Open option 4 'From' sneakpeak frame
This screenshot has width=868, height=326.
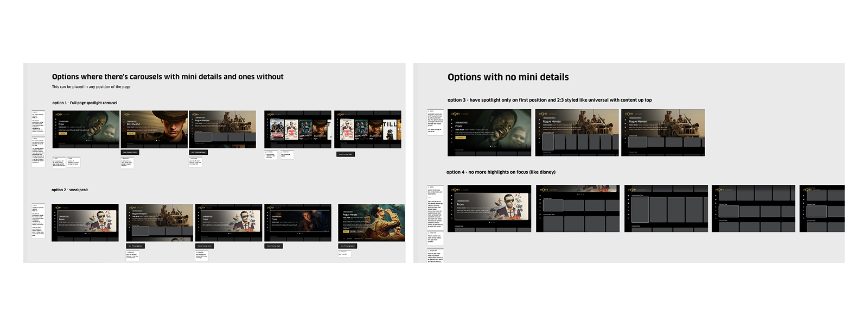(x=489, y=209)
